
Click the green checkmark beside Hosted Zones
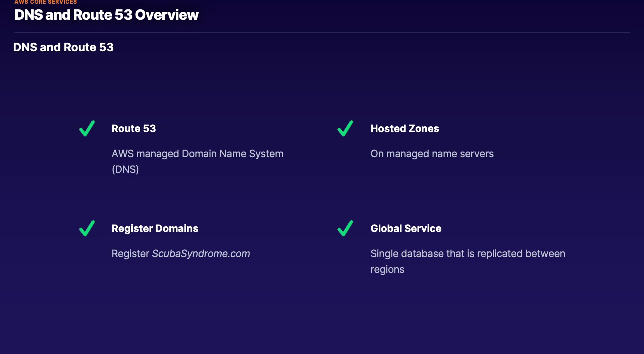coord(345,128)
